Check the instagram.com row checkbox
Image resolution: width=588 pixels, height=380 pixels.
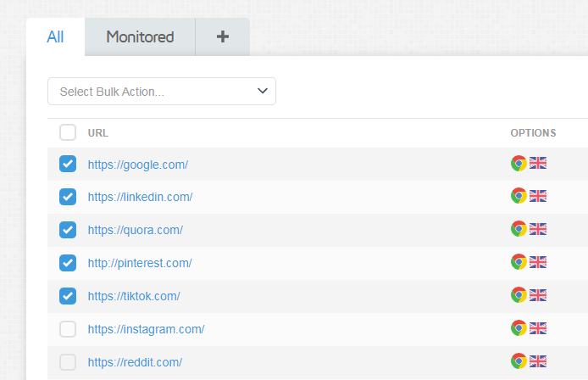(68, 329)
